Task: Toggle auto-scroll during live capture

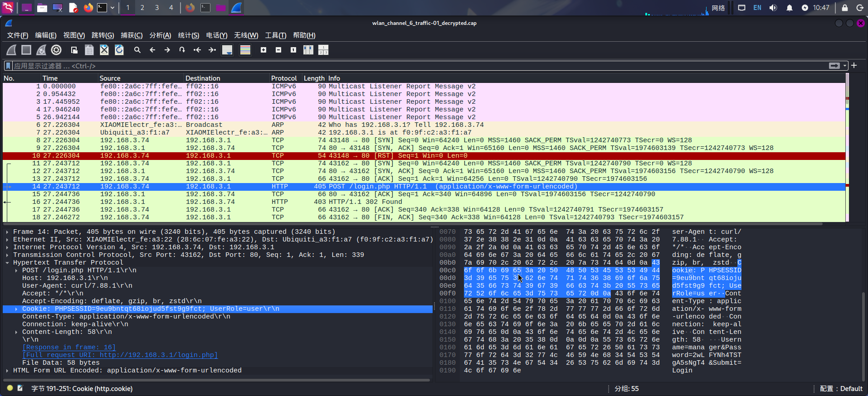Action: (227, 50)
